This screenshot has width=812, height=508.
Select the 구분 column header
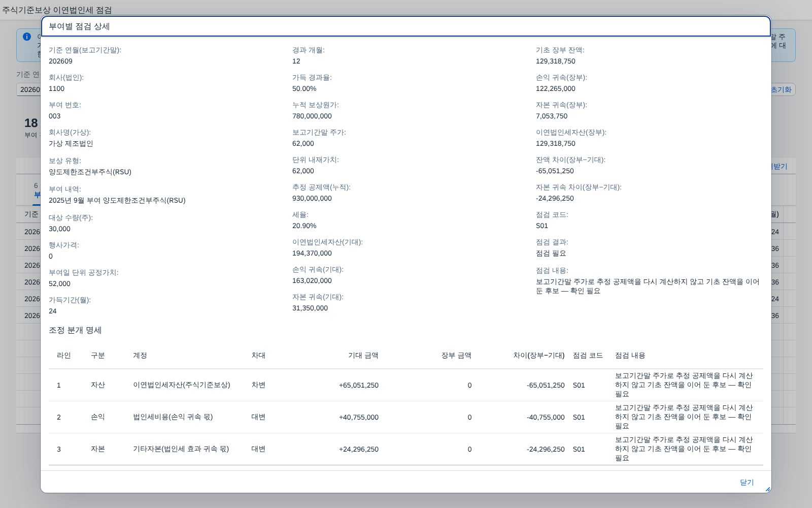tap(98, 356)
